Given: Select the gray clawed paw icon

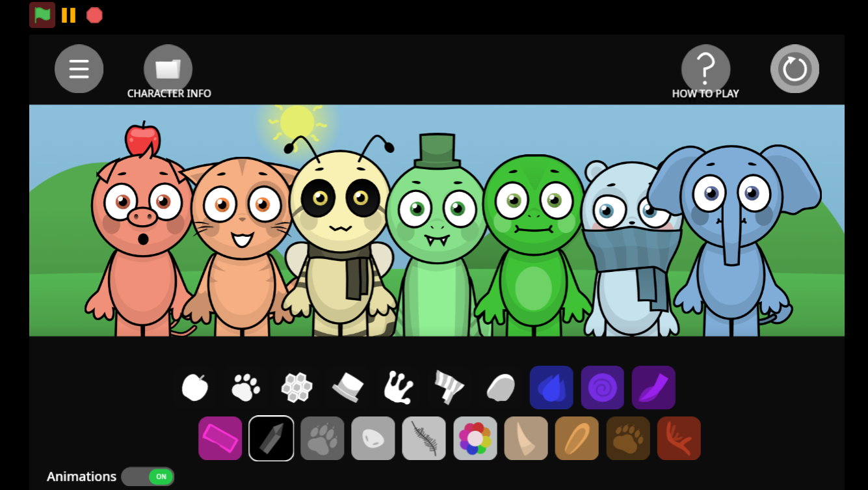Looking at the screenshot, I should tap(322, 439).
